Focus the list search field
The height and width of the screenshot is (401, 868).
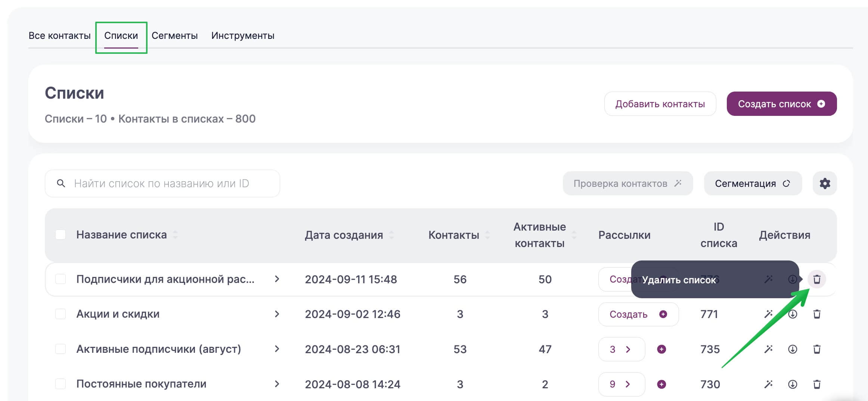coord(162,183)
